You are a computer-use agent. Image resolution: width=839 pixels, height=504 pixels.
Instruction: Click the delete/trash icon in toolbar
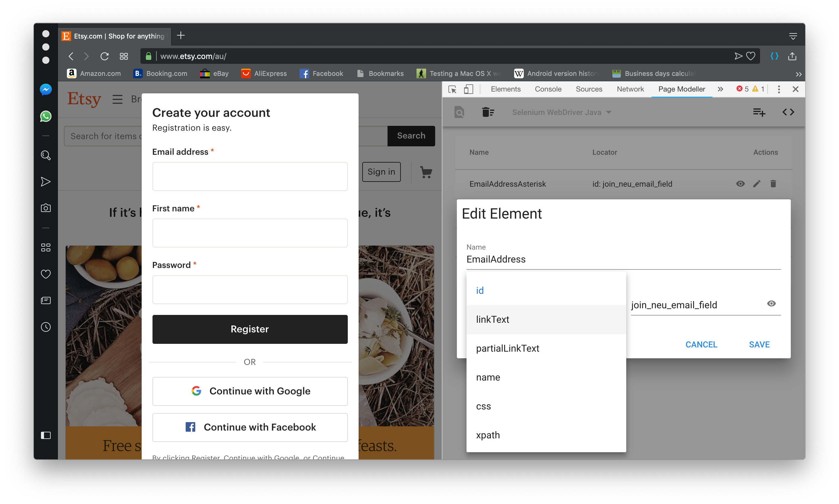[x=488, y=112]
